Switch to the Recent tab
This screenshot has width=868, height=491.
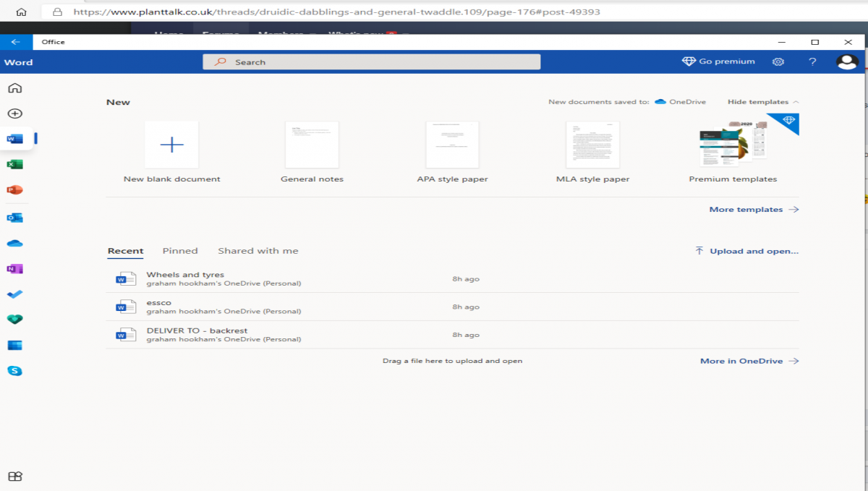[126, 251]
